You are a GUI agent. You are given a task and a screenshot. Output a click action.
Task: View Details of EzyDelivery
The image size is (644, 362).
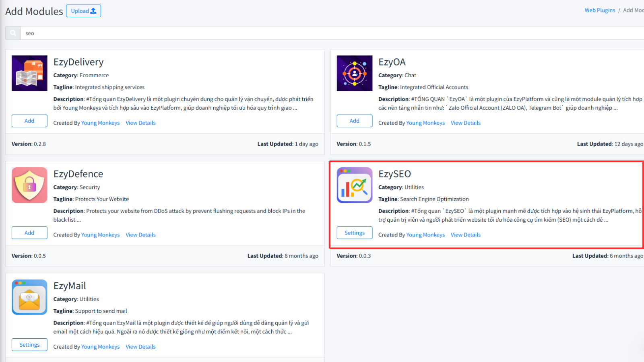tap(140, 123)
